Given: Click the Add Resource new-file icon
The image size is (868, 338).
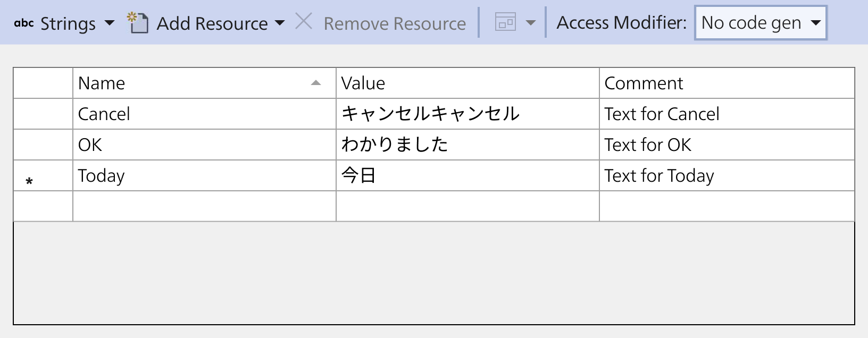Looking at the screenshot, I should (x=138, y=23).
